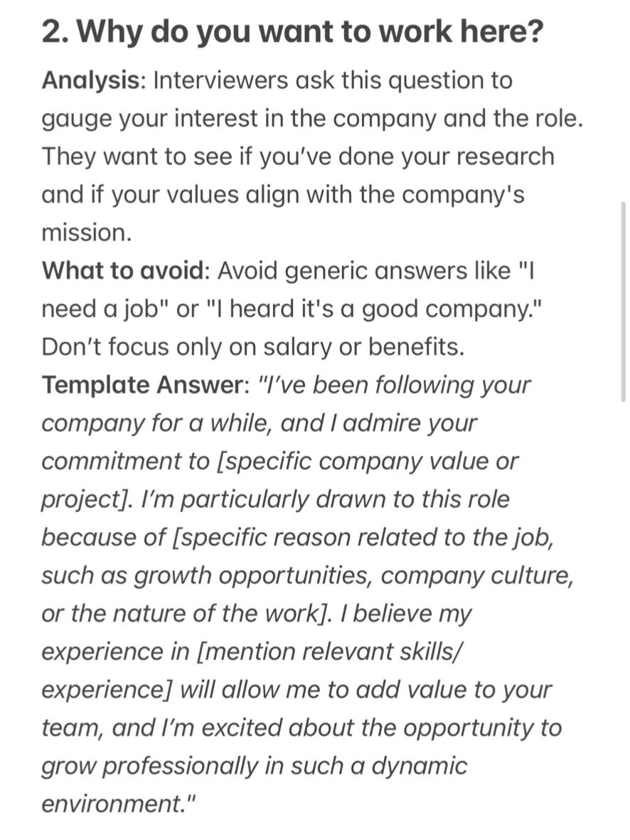Click the bold "Analysis" label
The width and height of the screenshot is (630, 840).
(94, 81)
